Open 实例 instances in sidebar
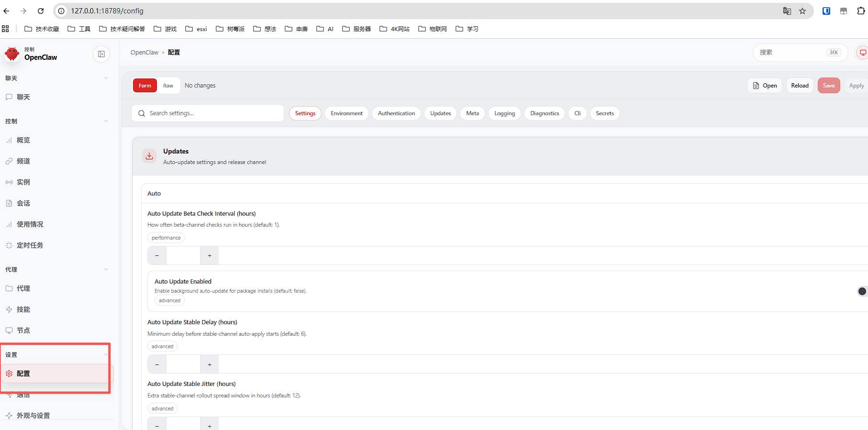 click(57, 182)
